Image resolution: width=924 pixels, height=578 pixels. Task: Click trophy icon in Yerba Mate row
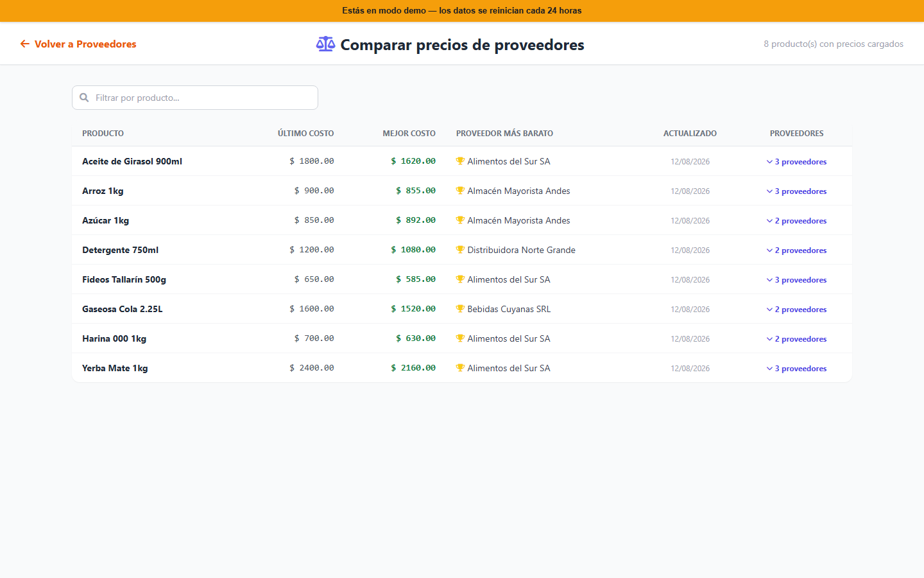coord(460,368)
